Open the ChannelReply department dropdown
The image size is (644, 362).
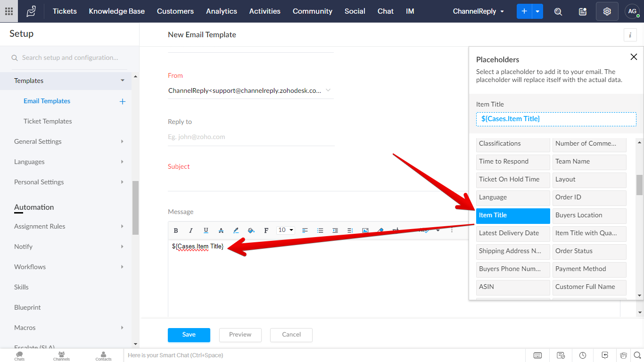(x=479, y=11)
